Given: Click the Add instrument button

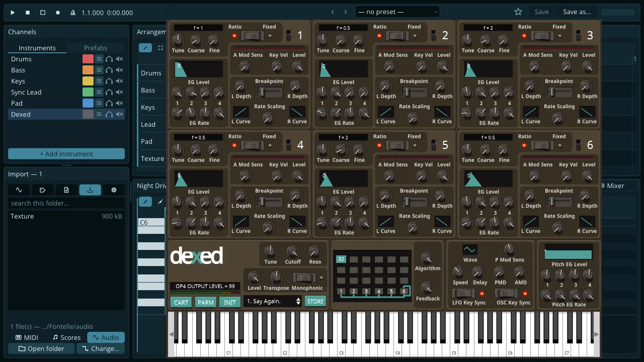Looking at the screenshot, I should pos(66,154).
